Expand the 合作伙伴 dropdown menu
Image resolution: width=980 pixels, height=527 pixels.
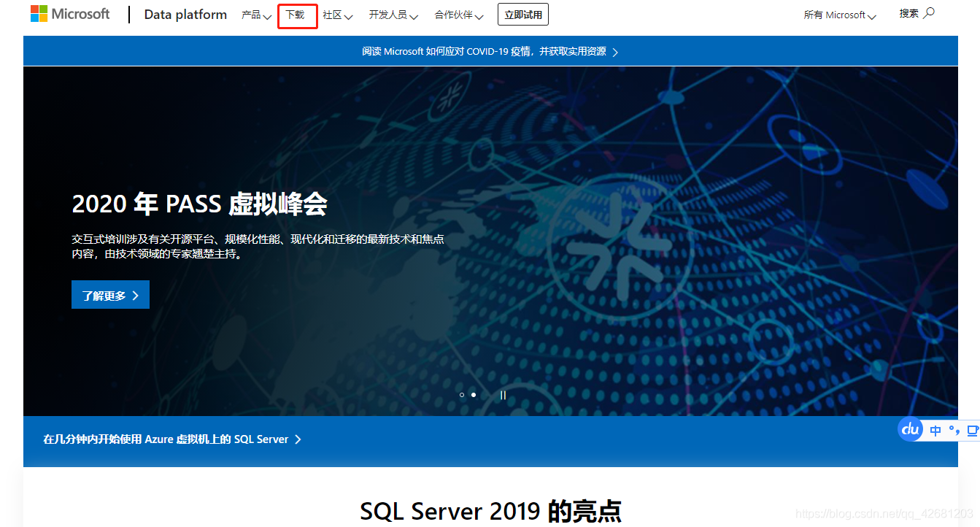pos(459,15)
